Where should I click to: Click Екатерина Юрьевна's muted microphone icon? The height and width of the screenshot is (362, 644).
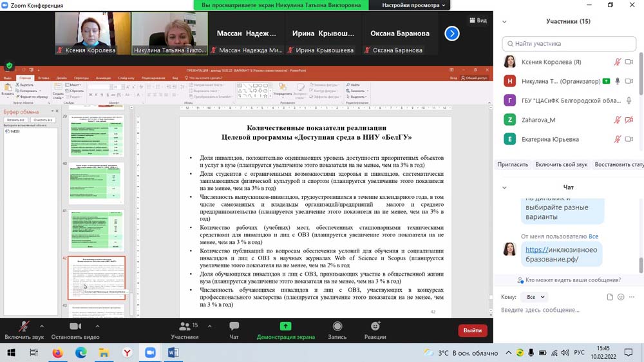tap(618, 139)
